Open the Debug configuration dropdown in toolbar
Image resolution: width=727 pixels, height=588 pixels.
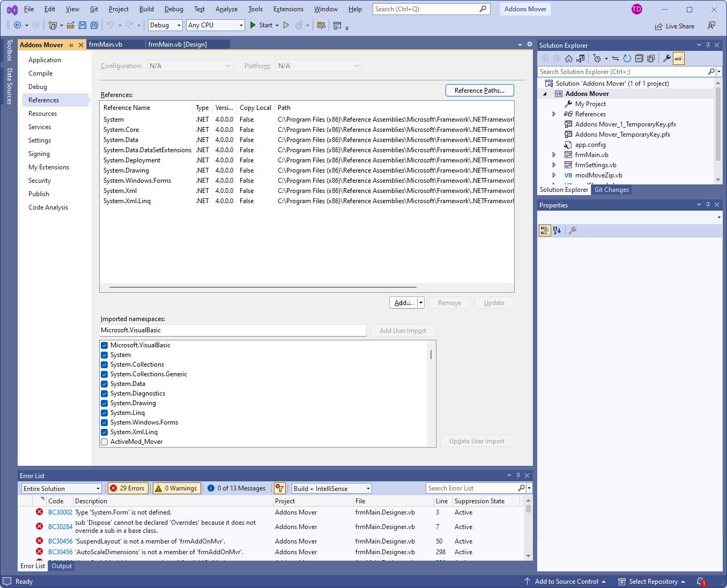165,25
